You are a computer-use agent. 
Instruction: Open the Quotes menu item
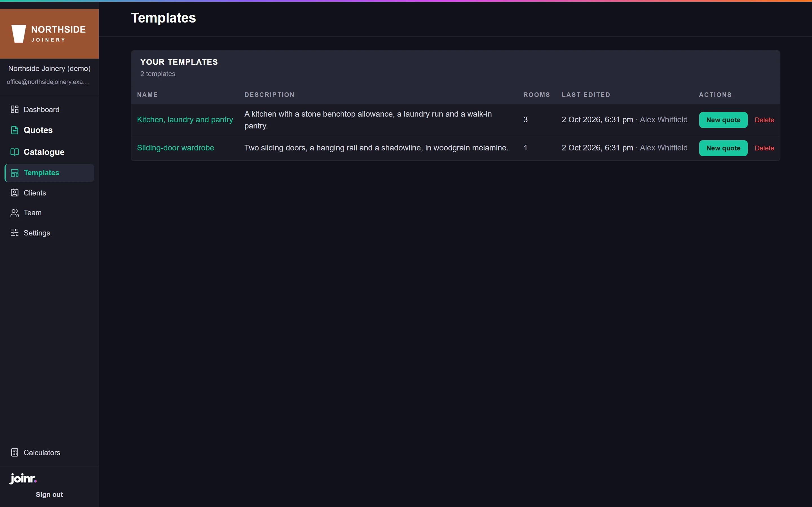coord(38,130)
